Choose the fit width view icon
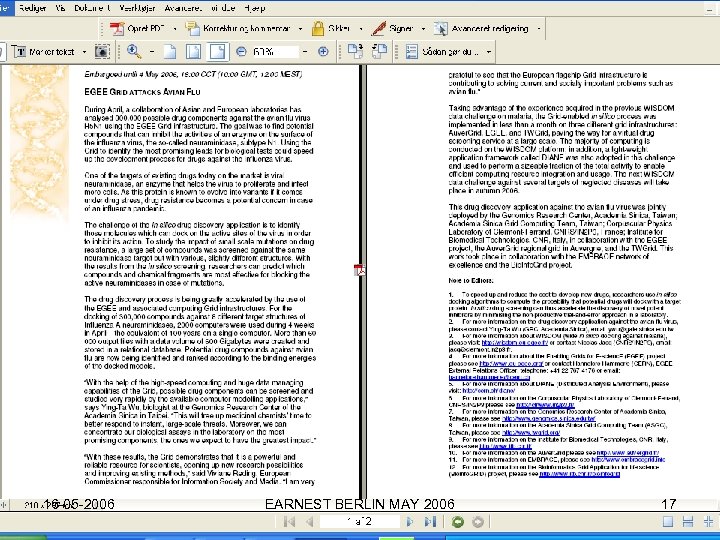The image size is (720, 540). click(217, 52)
